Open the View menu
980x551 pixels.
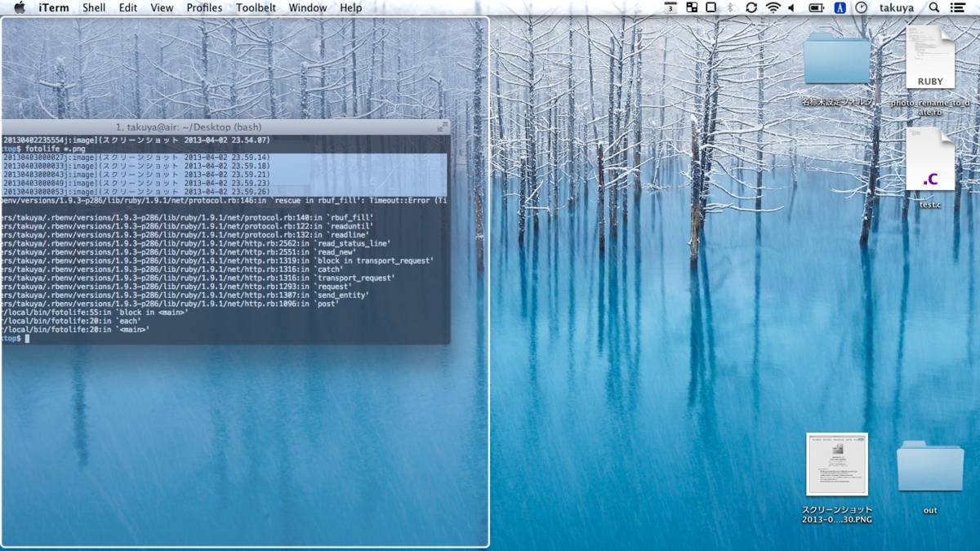[162, 7]
